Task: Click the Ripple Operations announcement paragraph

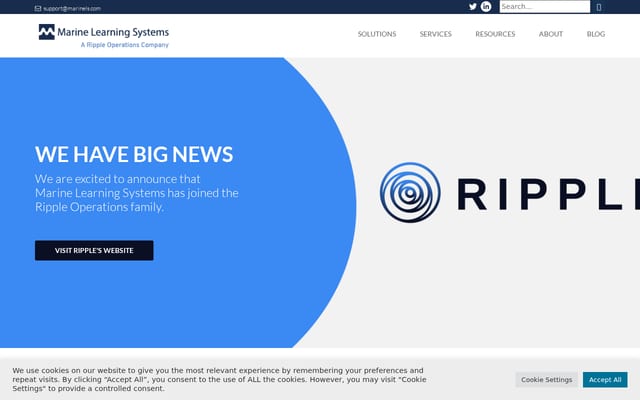Action: pyautogui.click(x=137, y=193)
